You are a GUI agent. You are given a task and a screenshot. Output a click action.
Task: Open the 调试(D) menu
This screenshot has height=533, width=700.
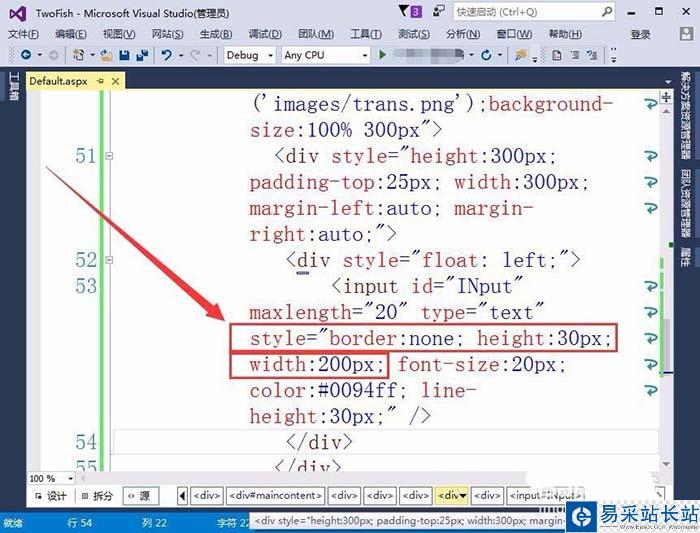coord(265,34)
